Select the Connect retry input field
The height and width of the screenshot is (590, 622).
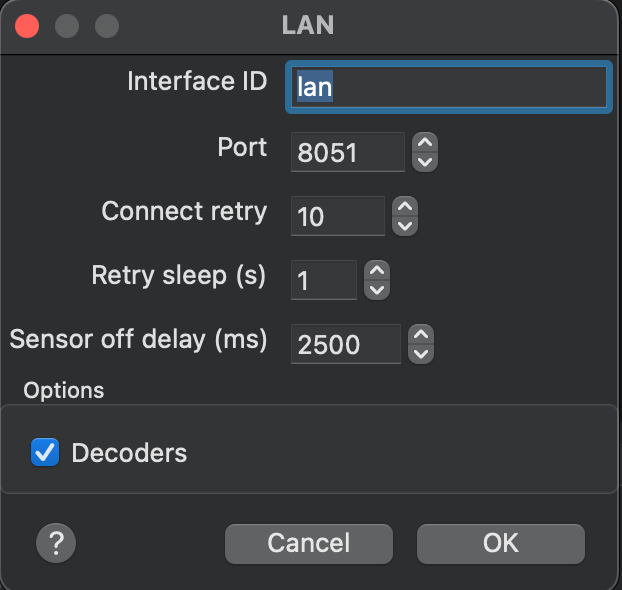[x=338, y=216]
